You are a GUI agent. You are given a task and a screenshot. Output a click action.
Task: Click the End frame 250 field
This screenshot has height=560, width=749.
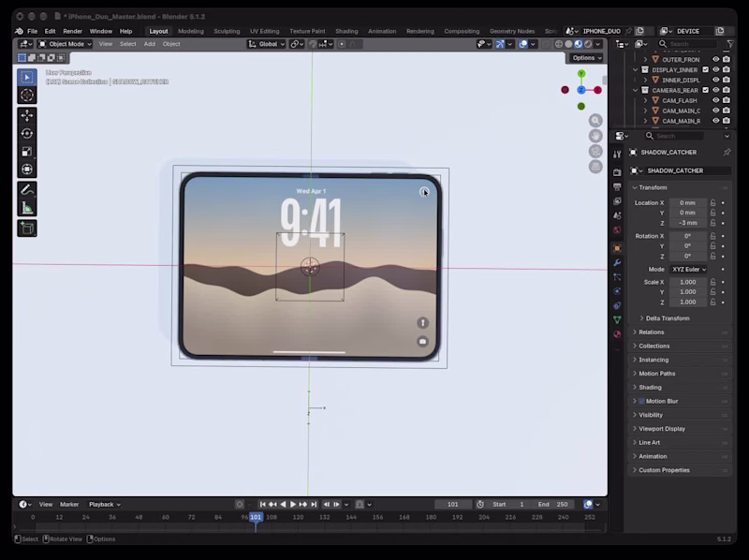553,504
